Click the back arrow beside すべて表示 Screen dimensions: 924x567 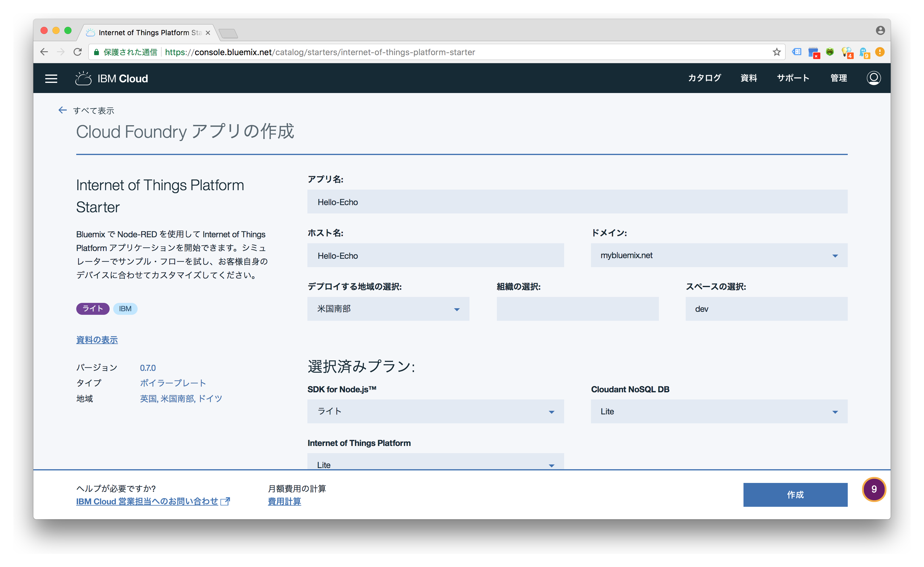[62, 110]
